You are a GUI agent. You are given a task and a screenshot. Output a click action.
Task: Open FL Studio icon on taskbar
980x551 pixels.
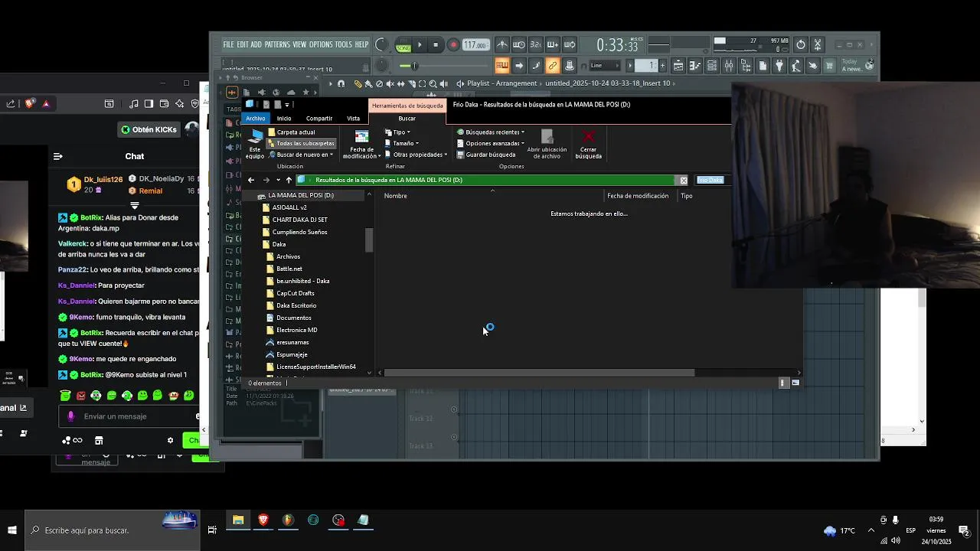click(x=288, y=520)
